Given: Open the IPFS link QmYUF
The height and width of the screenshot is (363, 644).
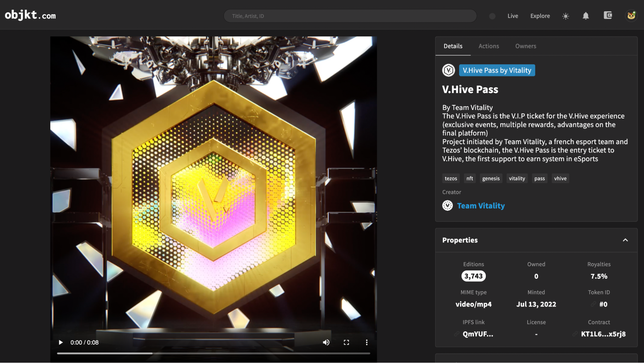Looking at the screenshot, I should pyautogui.click(x=477, y=334).
